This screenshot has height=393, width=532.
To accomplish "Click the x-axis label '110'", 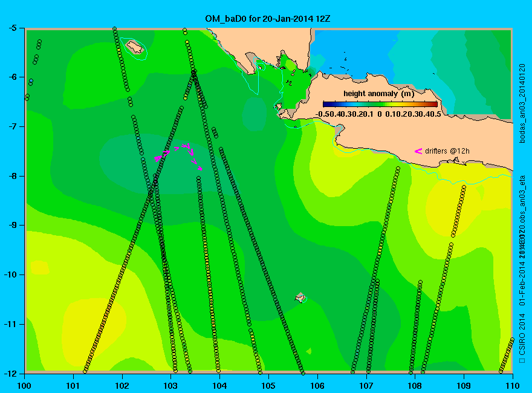I will [x=513, y=386].
